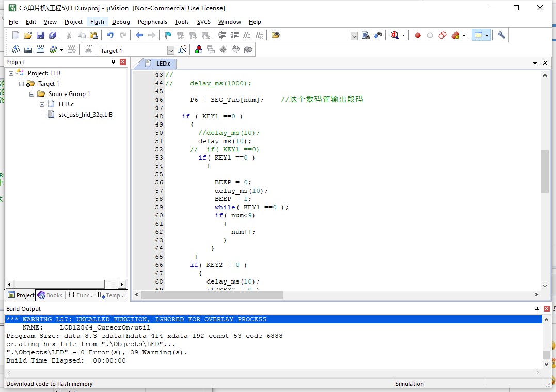The image size is (556, 392).
Task: Select the WARNING L57 build output line
Action: [x=273, y=319]
